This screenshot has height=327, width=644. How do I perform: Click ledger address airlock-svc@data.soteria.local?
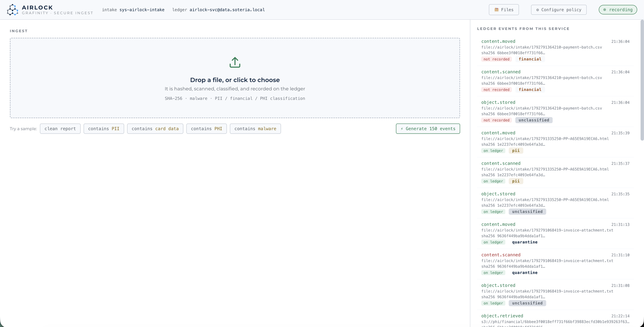click(227, 10)
